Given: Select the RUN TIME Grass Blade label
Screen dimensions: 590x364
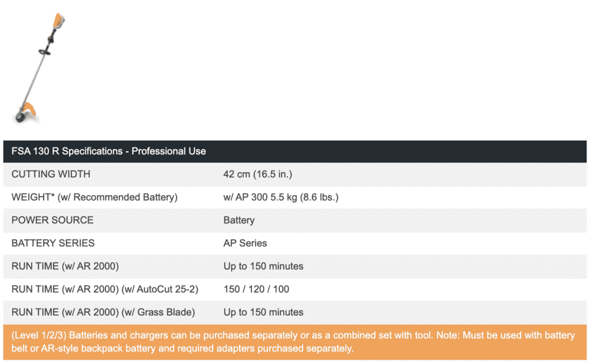Looking at the screenshot, I should pyautogui.click(x=103, y=312).
